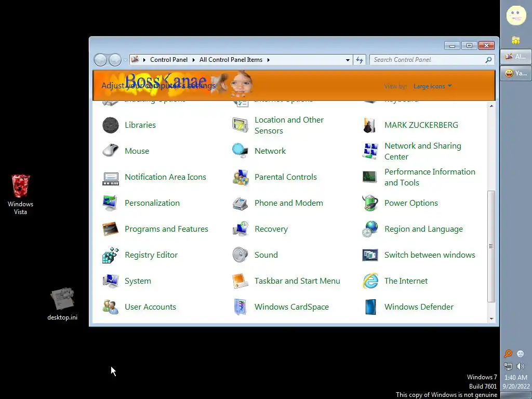The width and height of the screenshot is (532, 399).
Task: Switch to the Al... Control Panel taskbar button
Action: point(516,57)
